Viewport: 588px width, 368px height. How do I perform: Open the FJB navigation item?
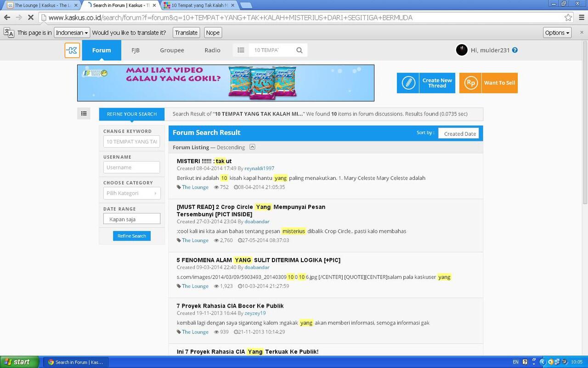click(x=136, y=50)
